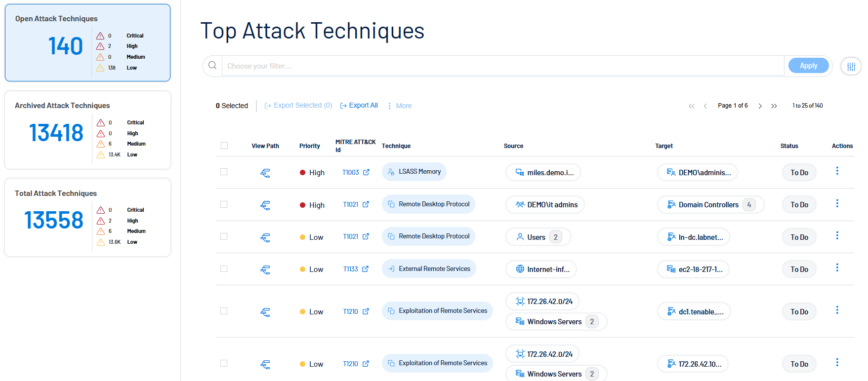Jump to last page double arrow
The height and width of the screenshot is (381, 868).
(774, 106)
